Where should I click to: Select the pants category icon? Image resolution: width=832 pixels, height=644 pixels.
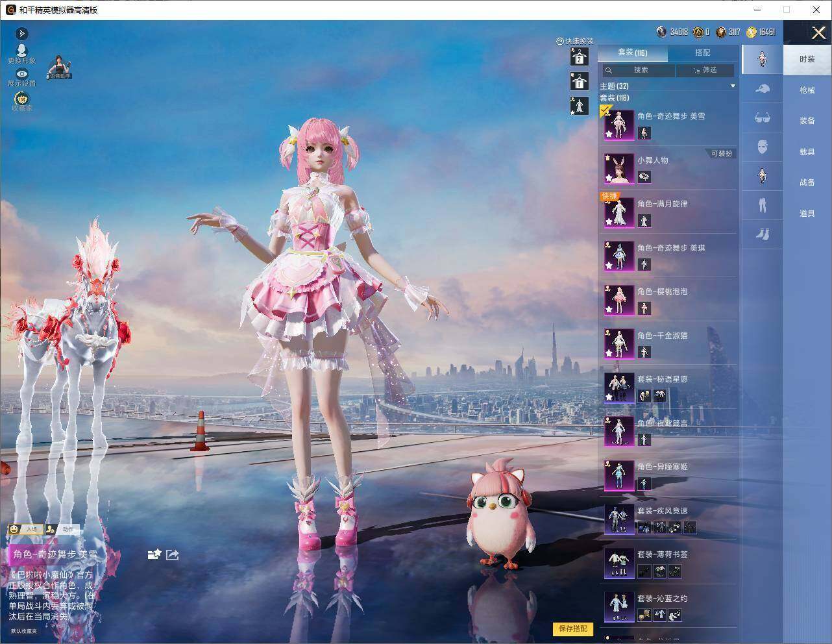762,205
